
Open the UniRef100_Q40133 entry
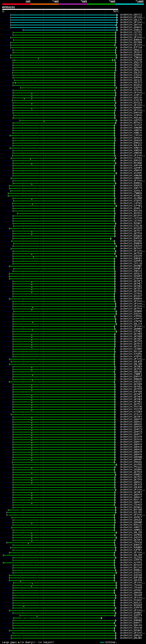pyautogui.click(x=131, y=80)
